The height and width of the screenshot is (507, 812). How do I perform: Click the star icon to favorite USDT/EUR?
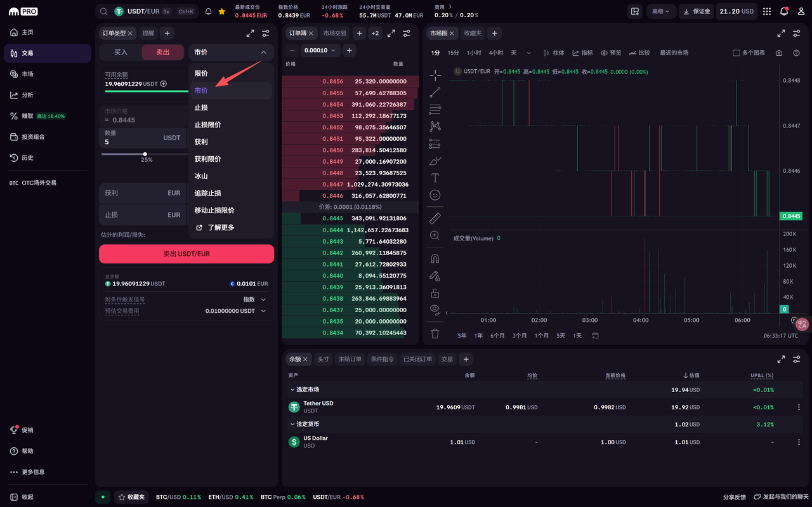coord(221,11)
